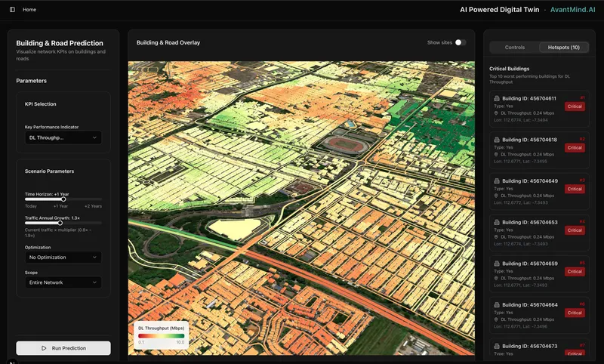Image resolution: width=604 pixels, height=364 pixels.
Task: Click the 'Building & Road Overlay' title
Action: [x=168, y=42]
